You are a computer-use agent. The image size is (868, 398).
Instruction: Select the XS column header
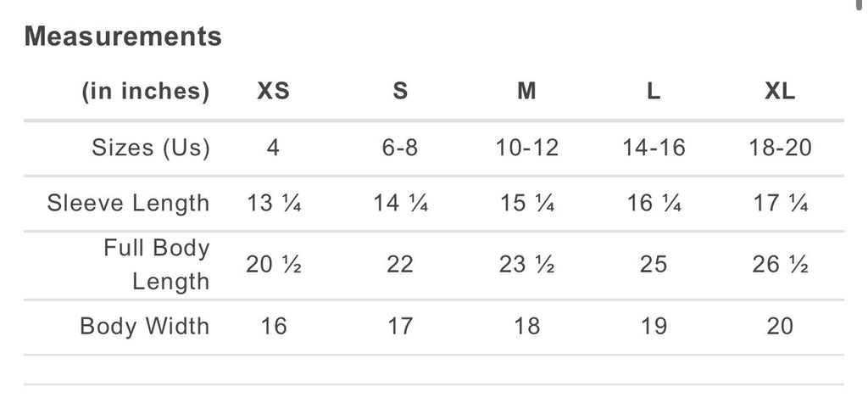click(273, 92)
